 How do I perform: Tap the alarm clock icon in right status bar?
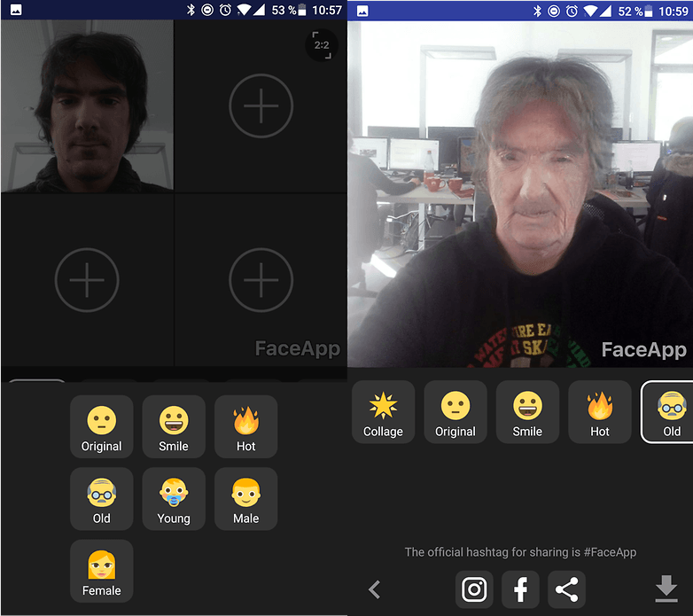pos(572,11)
